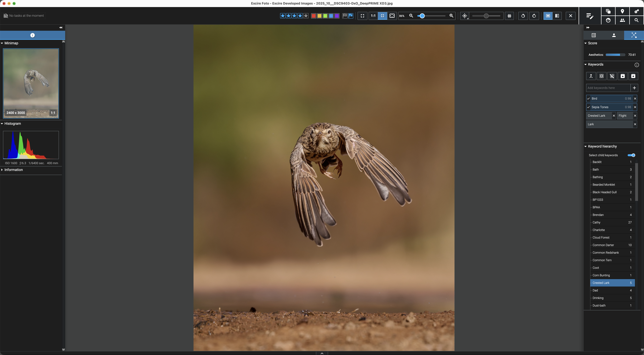Collapse the Histogram section
The height and width of the screenshot is (355, 644).
(x=2, y=124)
